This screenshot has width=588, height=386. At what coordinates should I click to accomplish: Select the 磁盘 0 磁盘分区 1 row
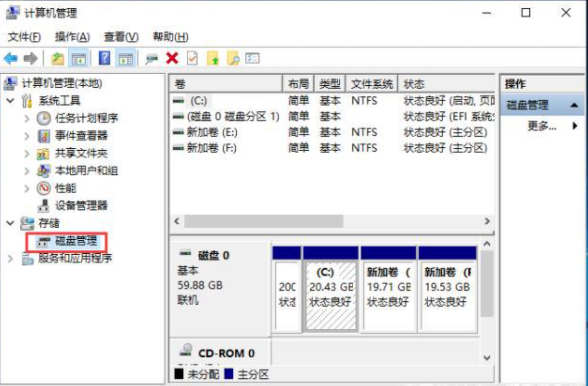coord(332,116)
